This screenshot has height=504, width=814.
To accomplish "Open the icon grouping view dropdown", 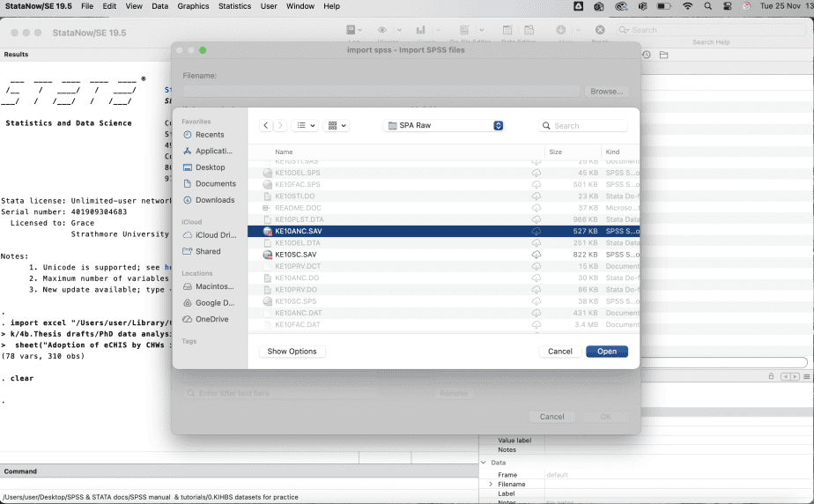I will click(337, 126).
